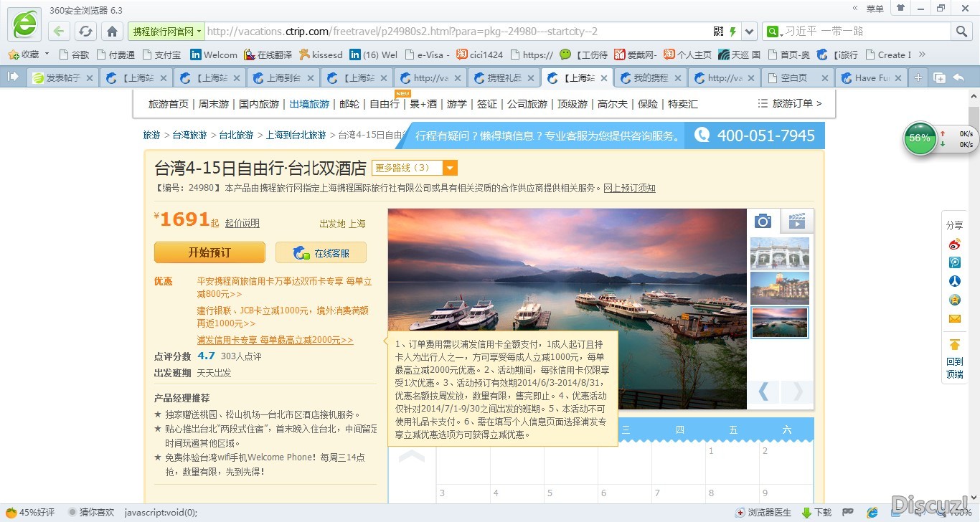Open the 浦发信用卡专享 promotion link
The width and height of the screenshot is (980, 522).
click(275, 340)
